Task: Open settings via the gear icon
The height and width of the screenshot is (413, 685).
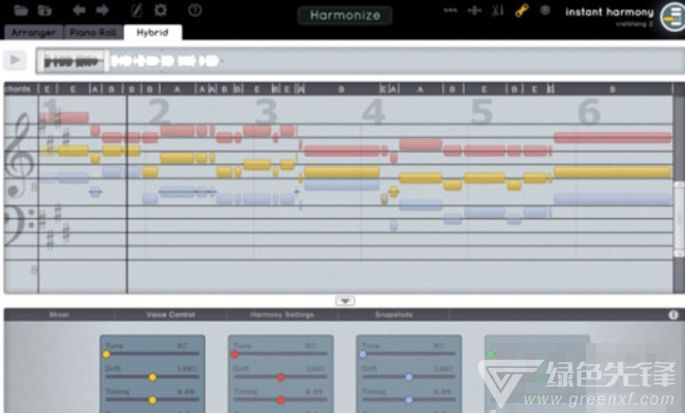Action: 160,10
